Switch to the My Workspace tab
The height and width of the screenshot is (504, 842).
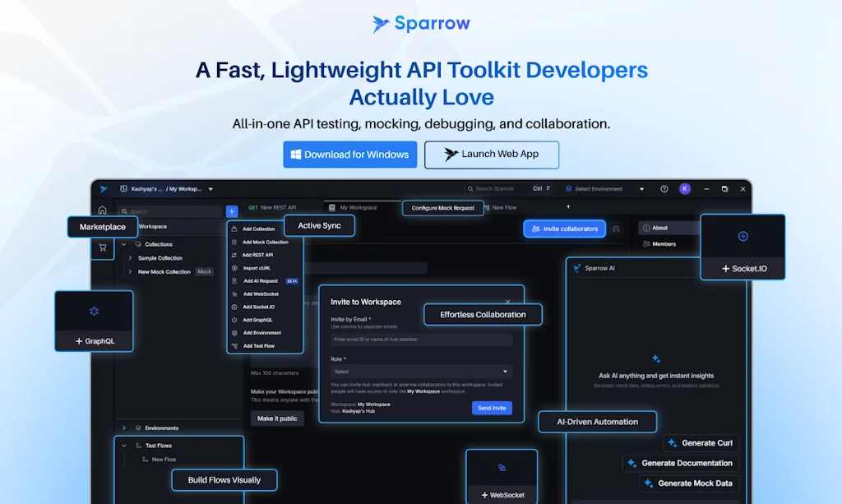[355, 207]
